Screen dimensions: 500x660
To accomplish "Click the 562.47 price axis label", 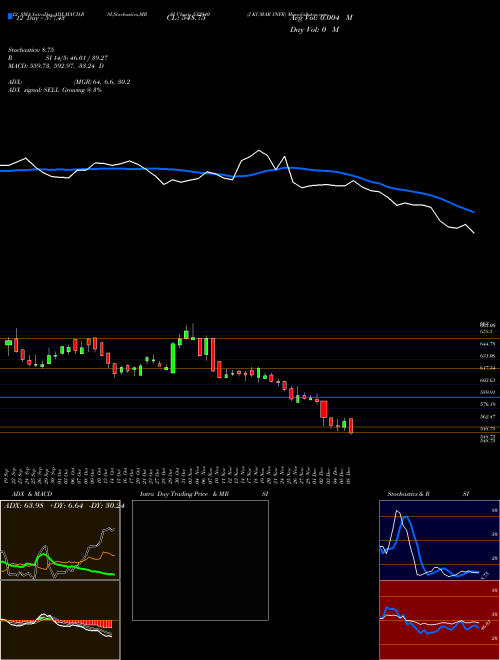I will click(x=488, y=416).
